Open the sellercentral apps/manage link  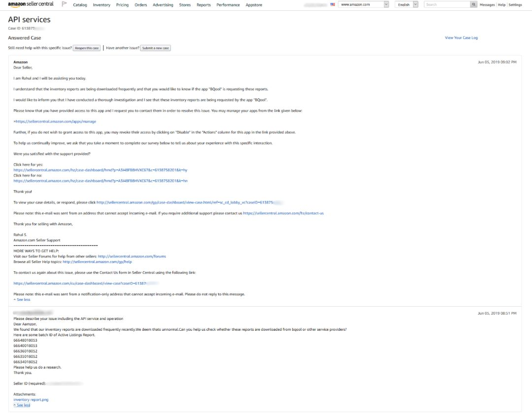point(55,121)
